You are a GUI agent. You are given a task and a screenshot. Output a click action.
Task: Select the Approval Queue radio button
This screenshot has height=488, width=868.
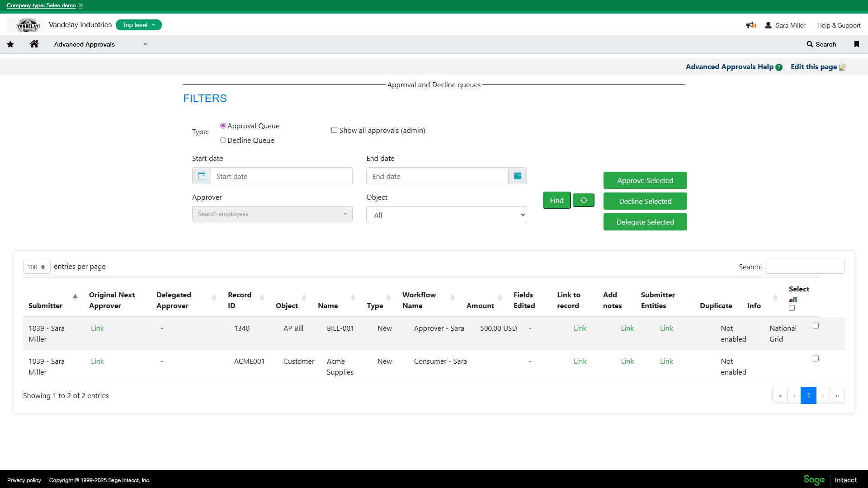(223, 126)
